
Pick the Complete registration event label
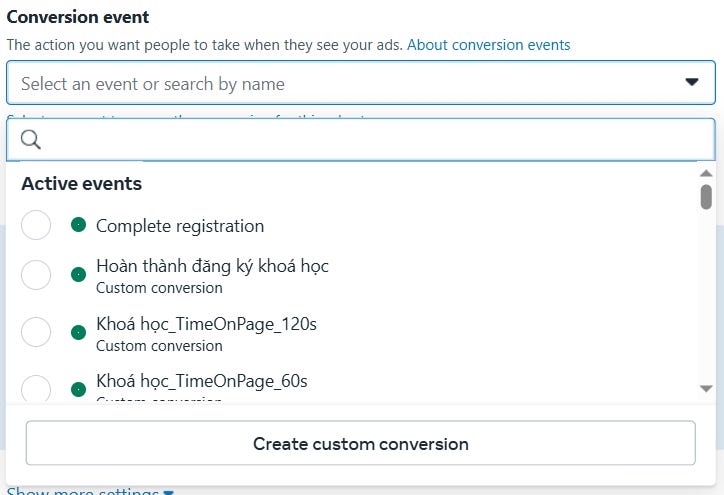tap(180, 226)
